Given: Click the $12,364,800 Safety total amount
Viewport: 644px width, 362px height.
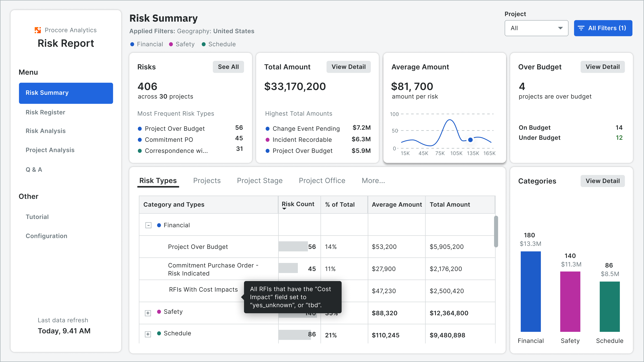Looking at the screenshot, I should (449, 313).
